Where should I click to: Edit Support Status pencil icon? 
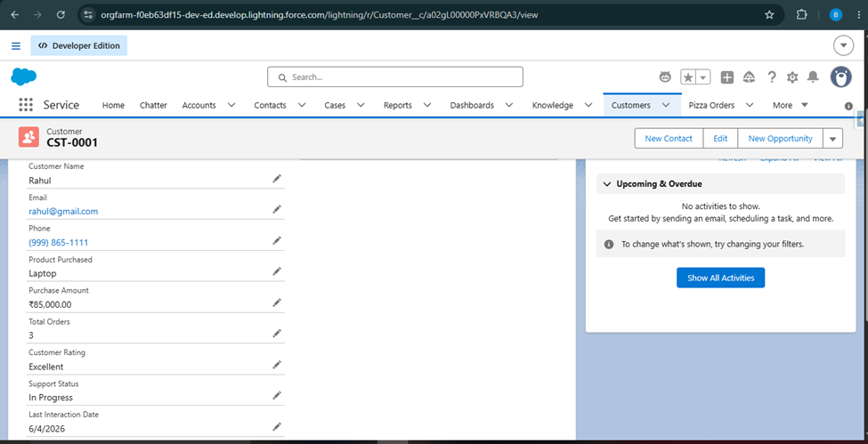277,395
